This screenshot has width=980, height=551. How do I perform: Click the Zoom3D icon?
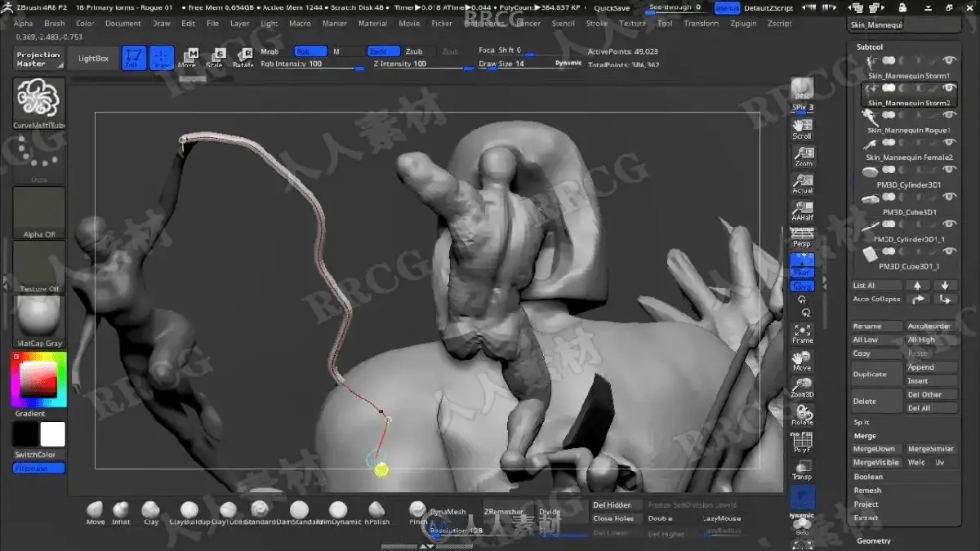click(x=803, y=389)
